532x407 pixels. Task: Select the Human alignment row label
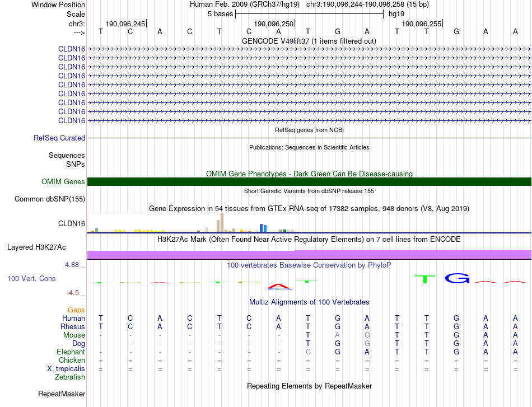coord(73,318)
